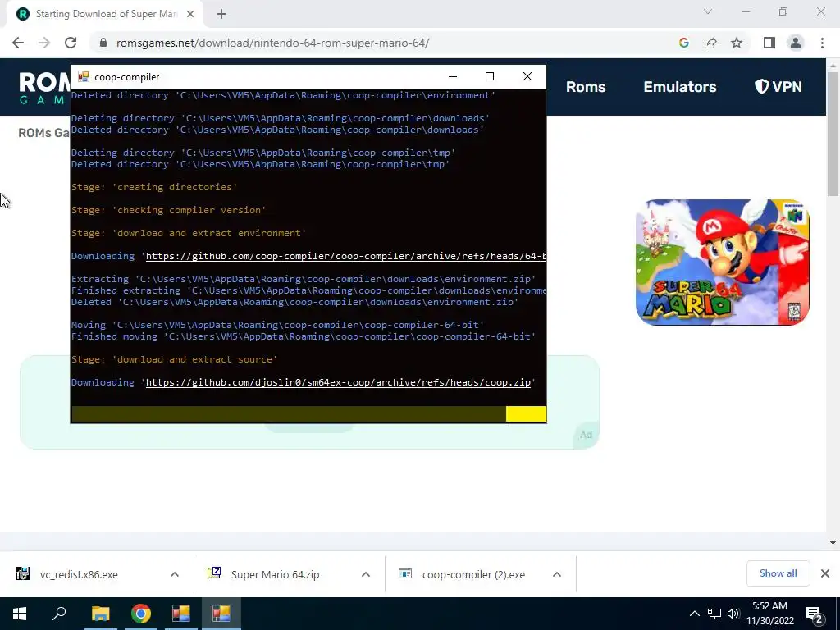Click the text Stage: 'download and extract source'

pyautogui.click(x=174, y=359)
